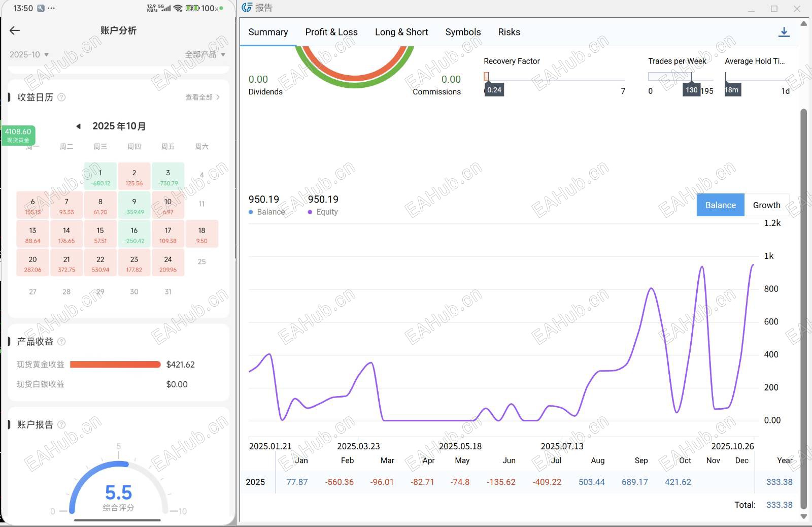Click the 0.00 Commissions value
This screenshot has width=812, height=527.
click(451, 79)
